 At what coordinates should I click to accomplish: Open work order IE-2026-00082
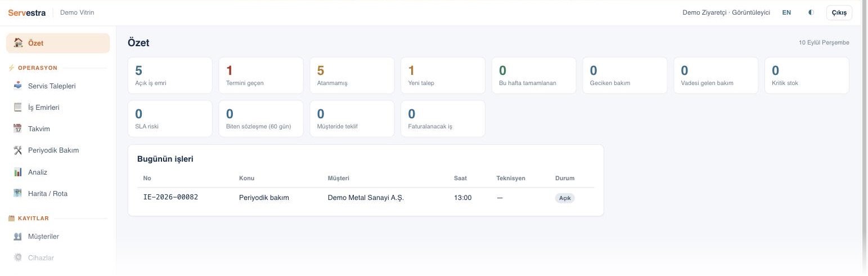click(170, 197)
